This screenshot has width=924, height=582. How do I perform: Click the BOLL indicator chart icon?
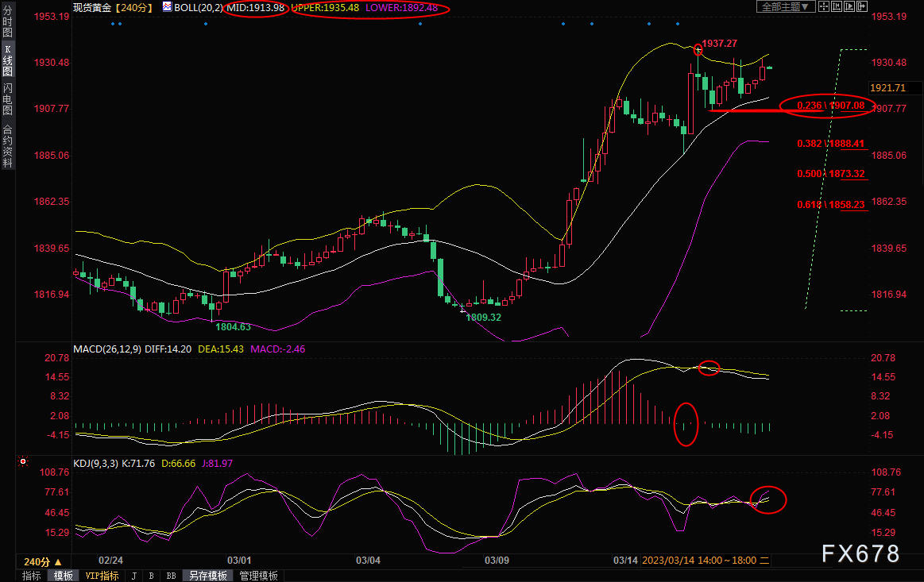[x=167, y=6]
